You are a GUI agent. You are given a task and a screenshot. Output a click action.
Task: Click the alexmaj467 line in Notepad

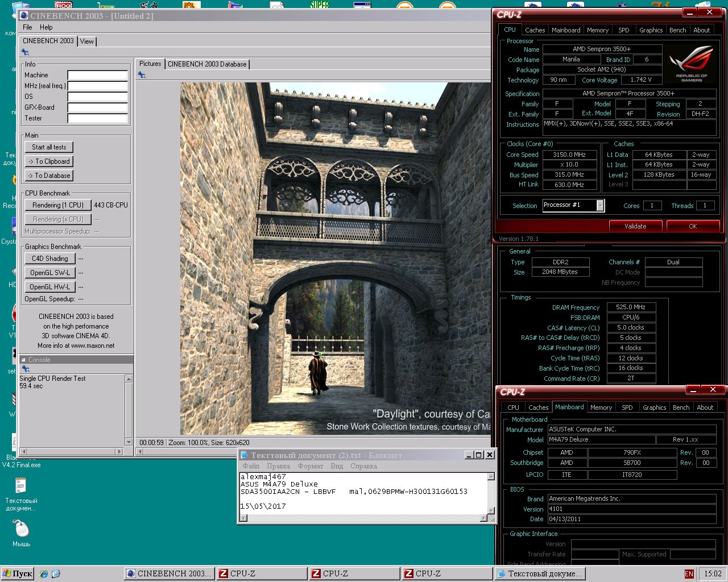263,477
